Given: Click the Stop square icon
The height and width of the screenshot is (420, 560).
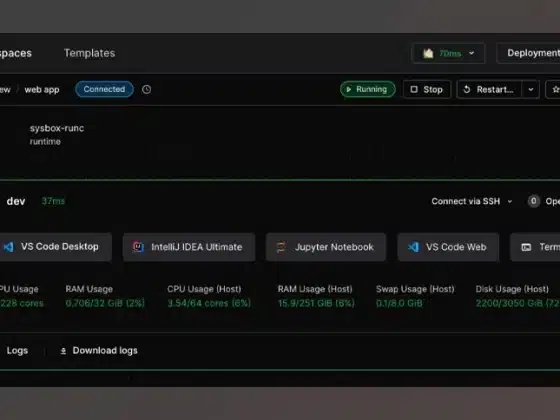Looking at the screenshot, I should 414,89.
